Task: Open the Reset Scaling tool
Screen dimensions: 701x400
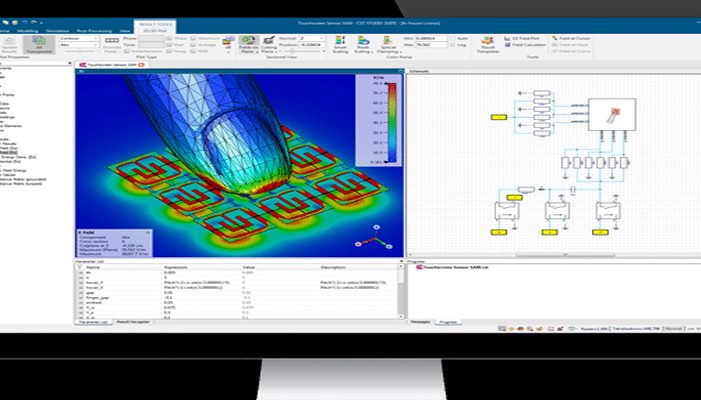Action: (x=365, y=46)
